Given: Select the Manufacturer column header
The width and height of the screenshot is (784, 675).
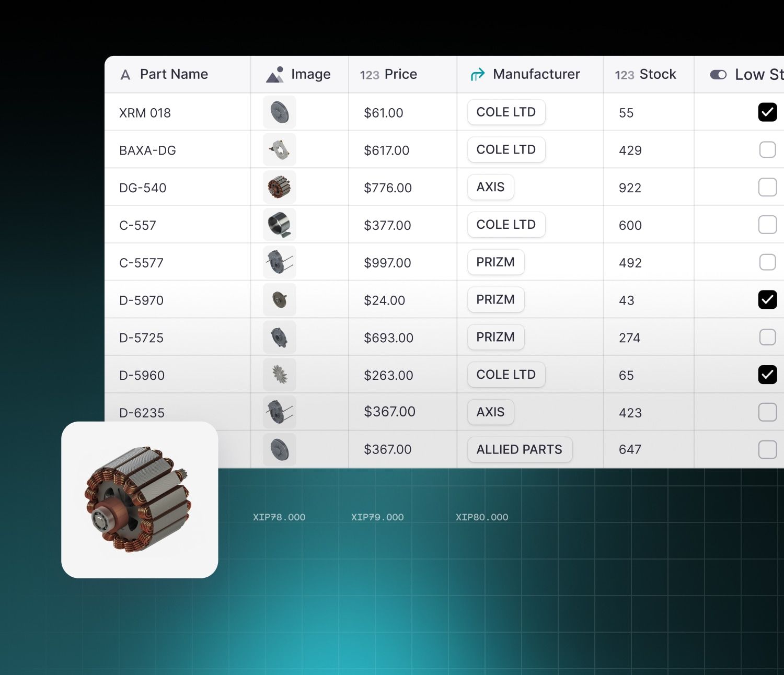Looking at the screenshot, I should [536, 75].
